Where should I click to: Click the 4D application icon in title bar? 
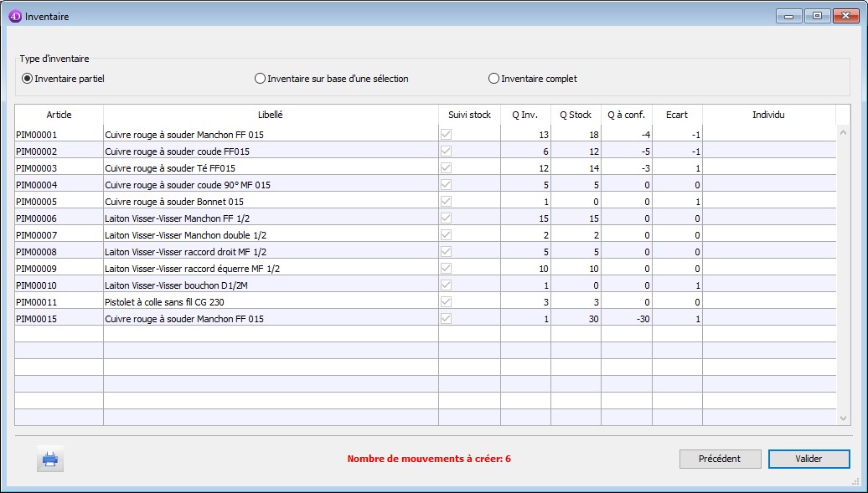pos(14,16)
